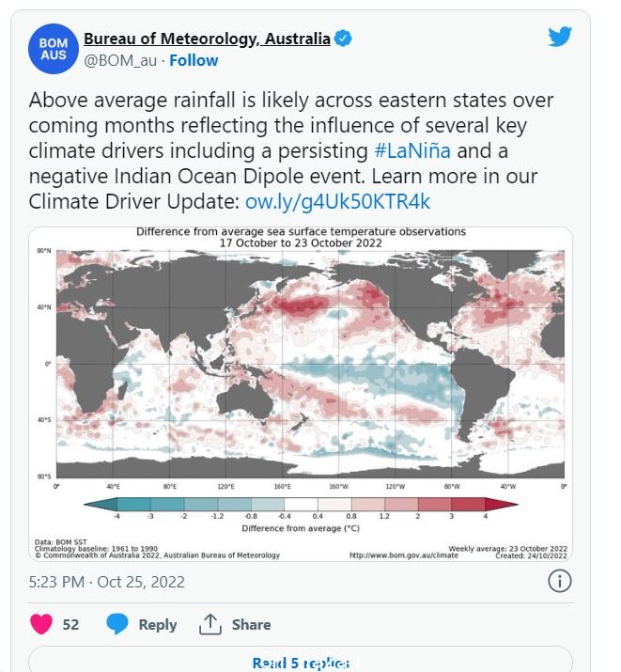621x672 pixels.
Task: Open the BOM AUS profile avatar
Action: pyautogui.click(x=54, y=49)
